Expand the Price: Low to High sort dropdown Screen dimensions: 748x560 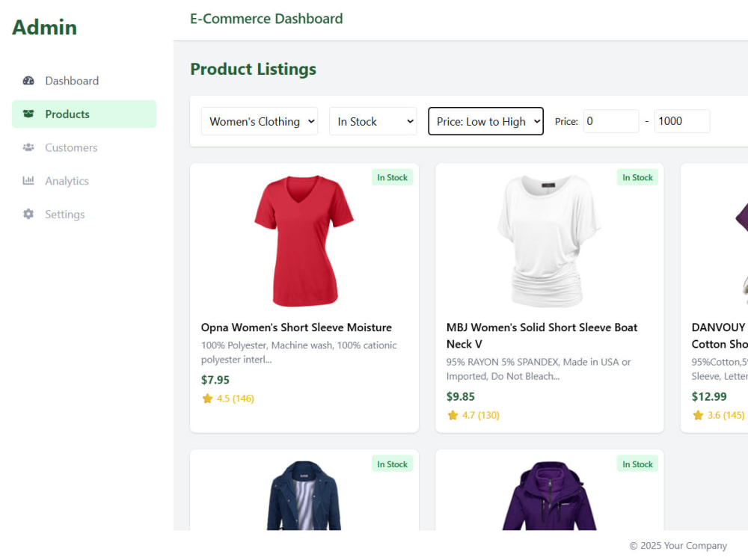click(485, 121)
